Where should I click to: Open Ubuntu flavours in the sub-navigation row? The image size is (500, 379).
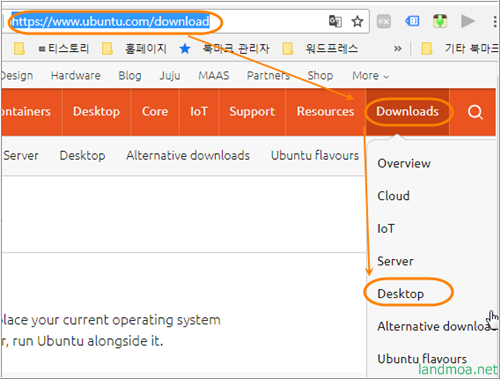click(315, 156)
